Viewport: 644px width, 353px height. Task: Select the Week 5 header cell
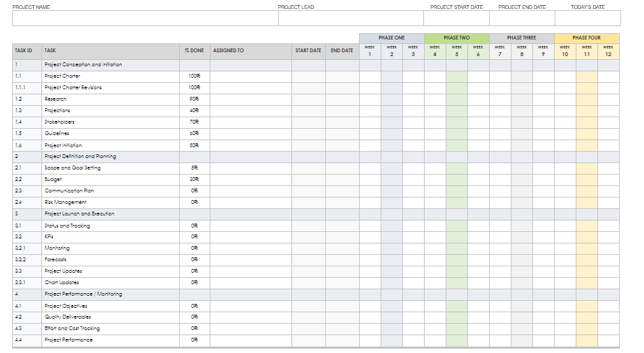(457, 52)
